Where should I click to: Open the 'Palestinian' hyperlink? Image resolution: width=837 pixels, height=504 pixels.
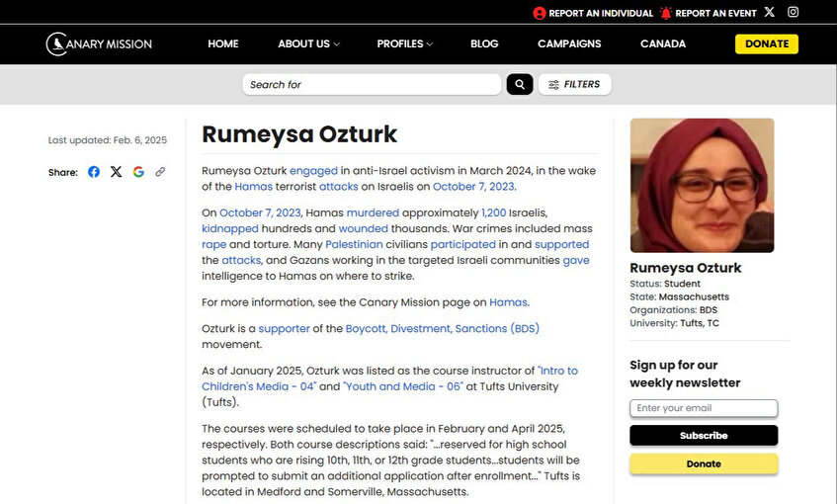(x=354, y=244)
